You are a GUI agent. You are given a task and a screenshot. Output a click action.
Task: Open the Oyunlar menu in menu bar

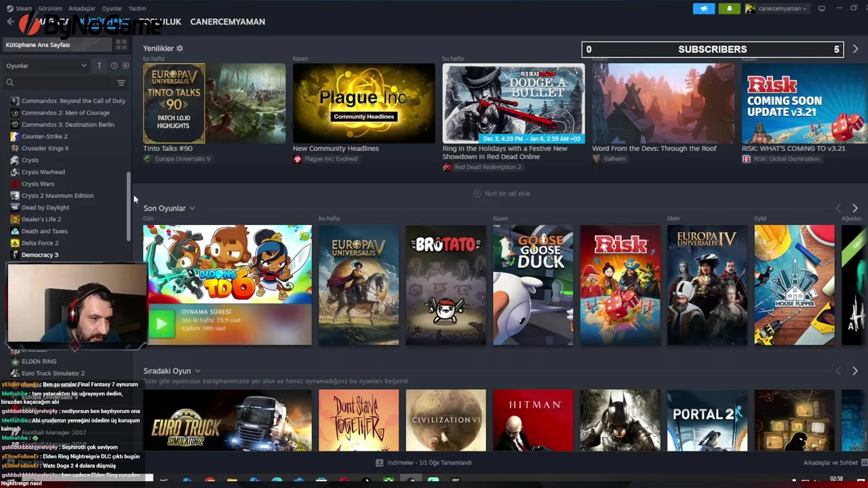click(x=112, y=9)
